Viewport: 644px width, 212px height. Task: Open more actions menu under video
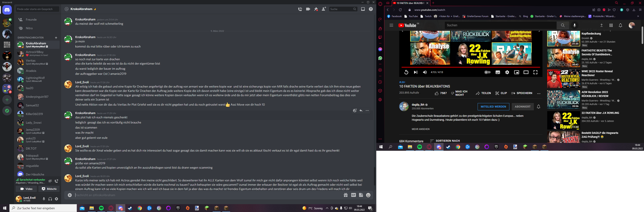[539, 93]
